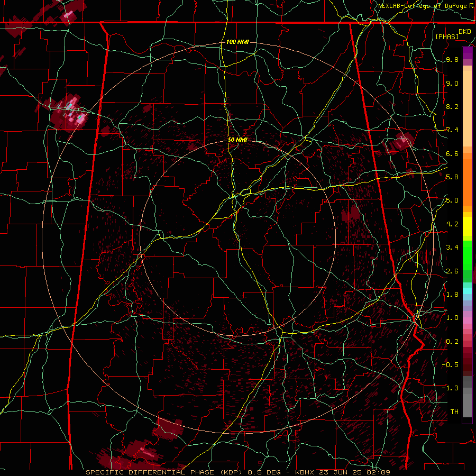Click the 50 NMI range ring label
Image resolution: width=476 pixels, height=476 pixels.
(237, 140)
